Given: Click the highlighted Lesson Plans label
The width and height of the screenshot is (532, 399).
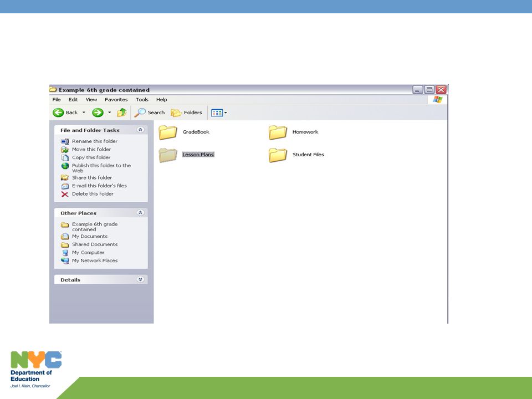Looking at the screenshot, I should pos(198,155).
